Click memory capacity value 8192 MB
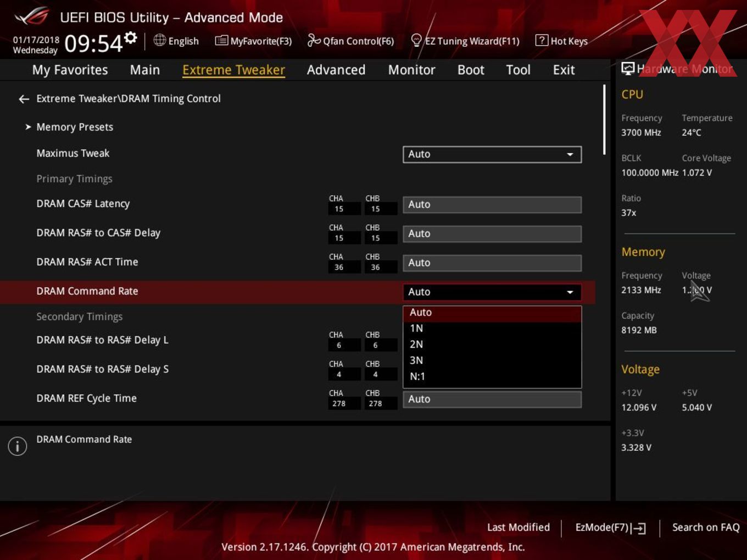 [x=639, y=330]
